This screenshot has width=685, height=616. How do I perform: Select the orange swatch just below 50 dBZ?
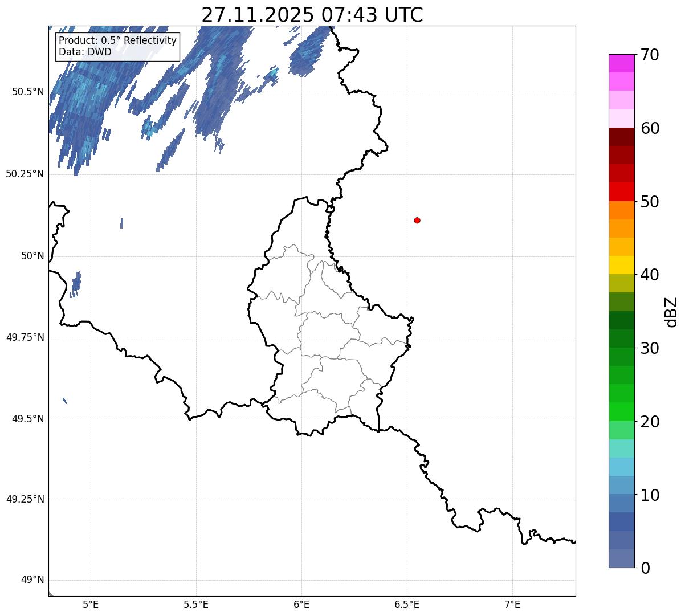click(x=622, y=210)
